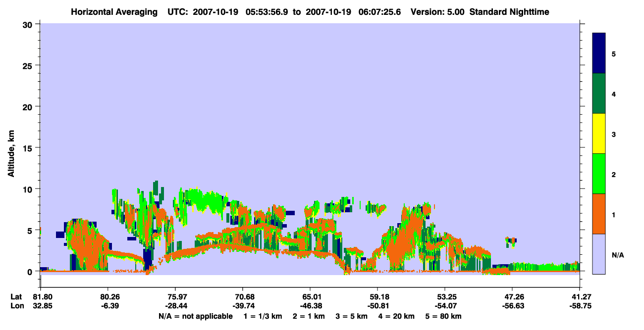Click the yellow colorbar segment labeled 3
The height and width of the screenshot is (330, 644).
pyautogui.click(x=599, y=134)
